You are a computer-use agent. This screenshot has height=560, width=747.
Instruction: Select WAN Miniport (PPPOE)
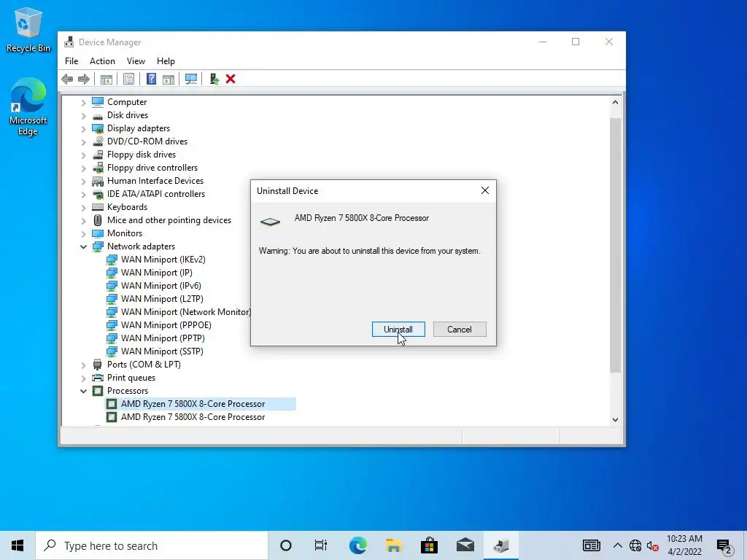click(166, 324)
